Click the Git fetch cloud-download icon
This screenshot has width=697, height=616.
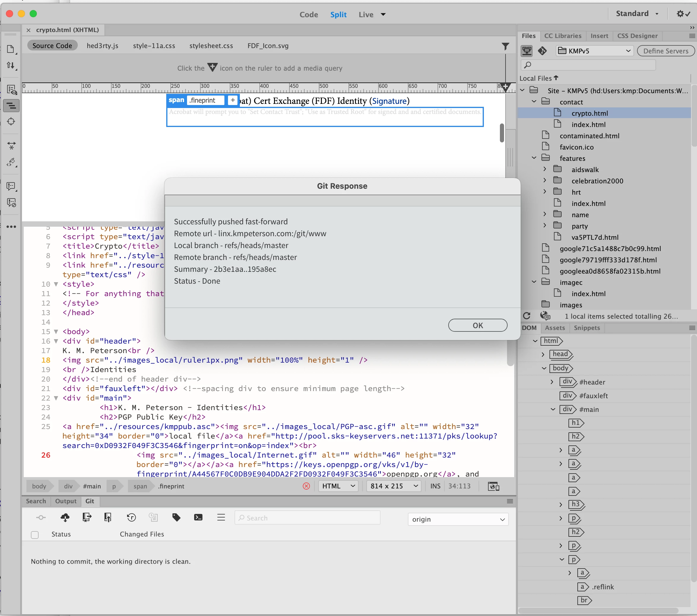coord(65,517)
